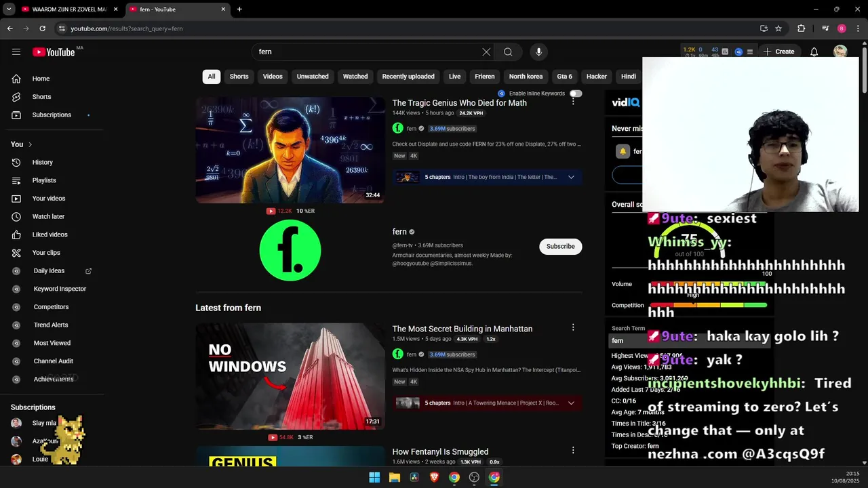868x488 pixels.
Task: Select the Recently uploaded filter chip
Action: coord(408,77)
